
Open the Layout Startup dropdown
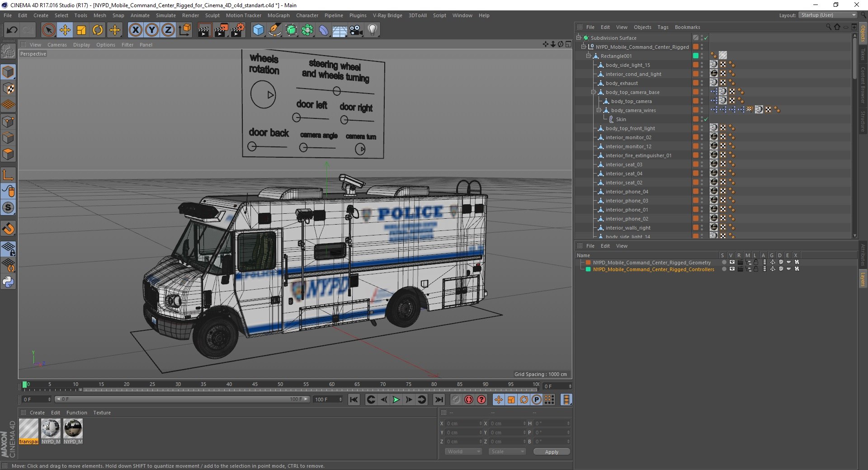coord(827,15)
